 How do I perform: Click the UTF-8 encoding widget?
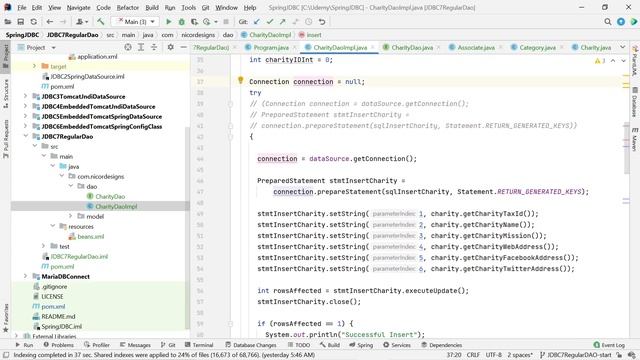(x=493, y=355)
